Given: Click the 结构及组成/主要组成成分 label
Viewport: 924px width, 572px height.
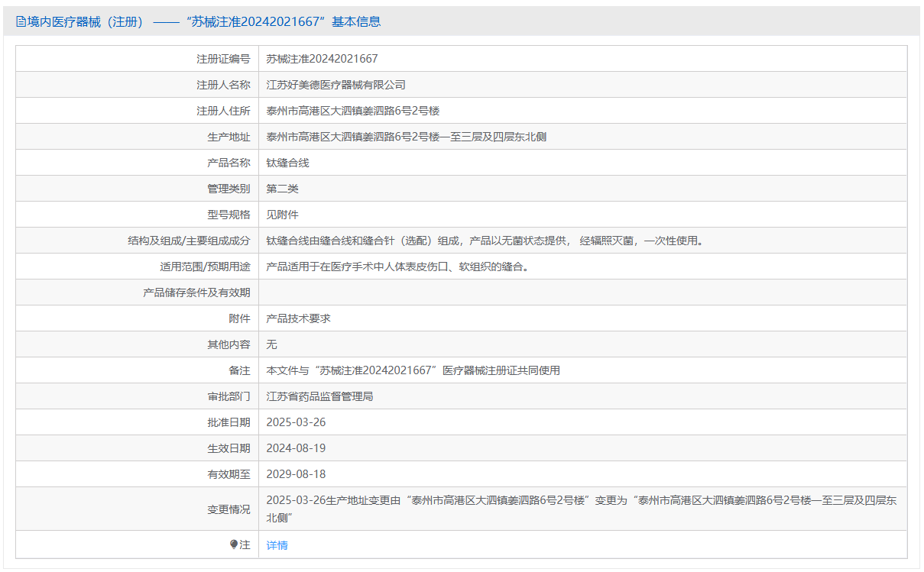Looking at the screenshot, I should (189, 241).
